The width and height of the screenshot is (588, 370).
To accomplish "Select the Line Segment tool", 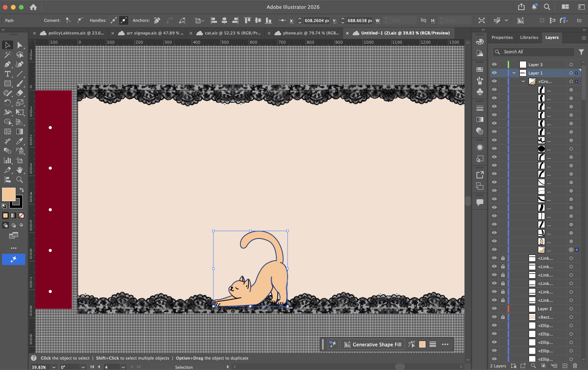I will (x=20, y=74).
